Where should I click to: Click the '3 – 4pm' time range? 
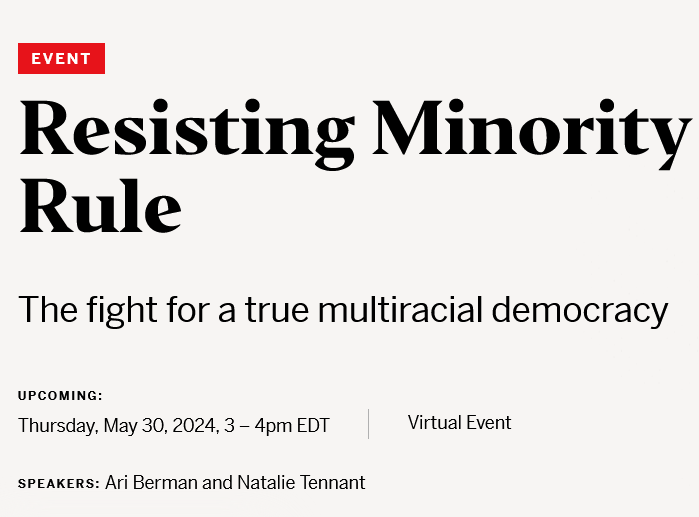(258, 425)
